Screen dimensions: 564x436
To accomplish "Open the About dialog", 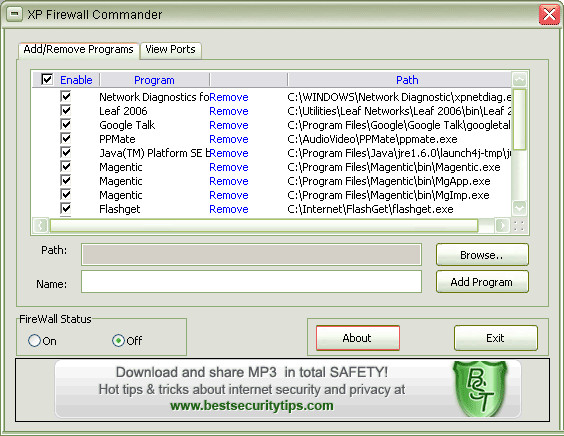I will pos(358,338).
